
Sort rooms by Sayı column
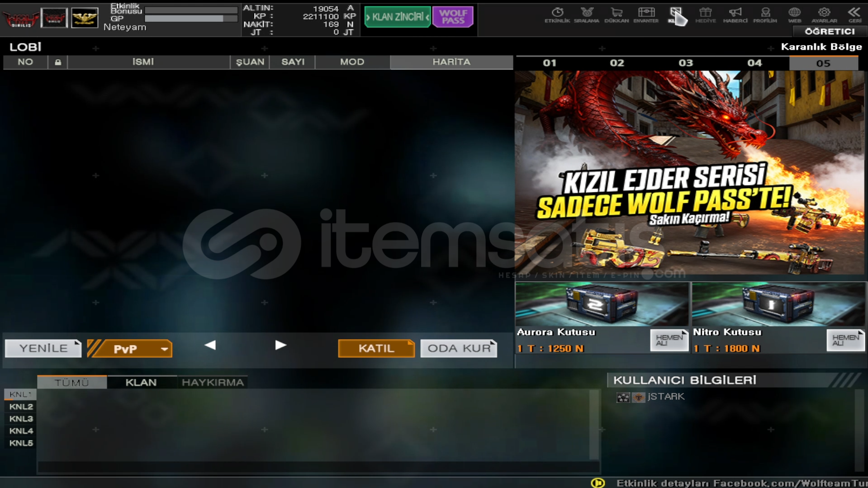point(293,62)
